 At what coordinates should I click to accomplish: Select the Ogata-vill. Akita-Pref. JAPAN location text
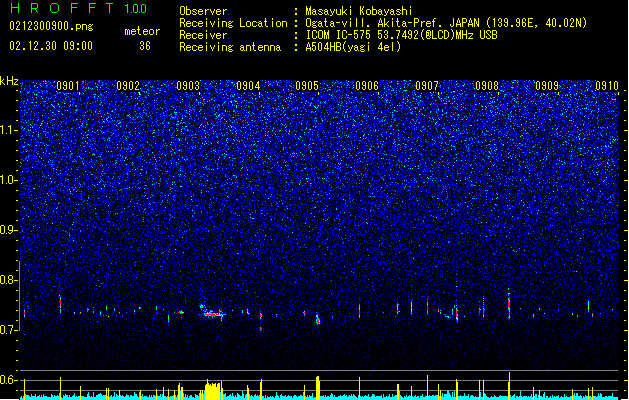pos(446,23)
